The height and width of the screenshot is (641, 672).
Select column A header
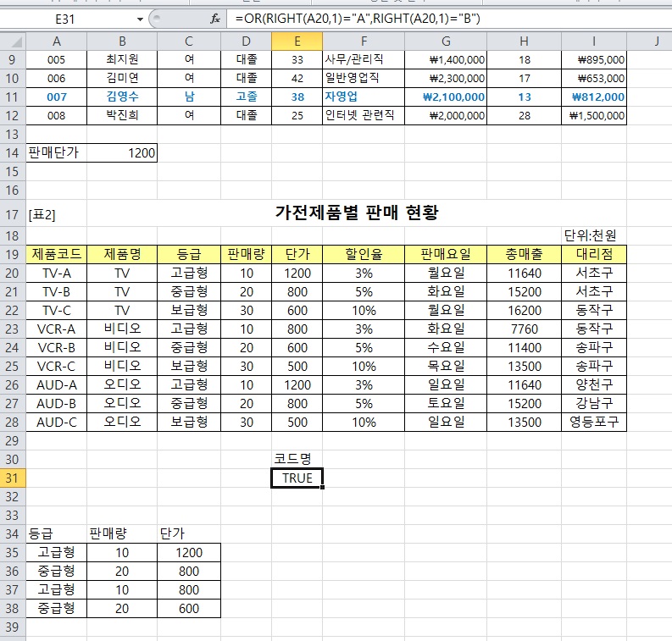(57, 41)
